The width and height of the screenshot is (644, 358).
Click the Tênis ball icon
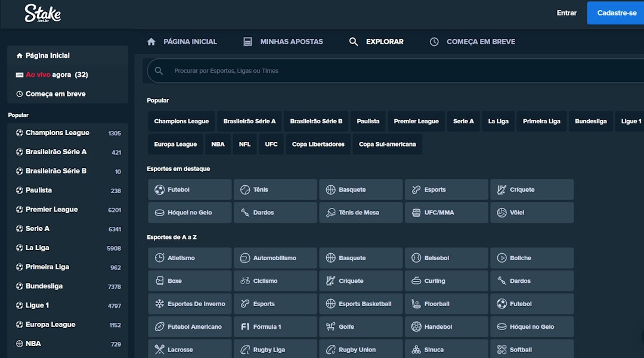click(245, 190)
